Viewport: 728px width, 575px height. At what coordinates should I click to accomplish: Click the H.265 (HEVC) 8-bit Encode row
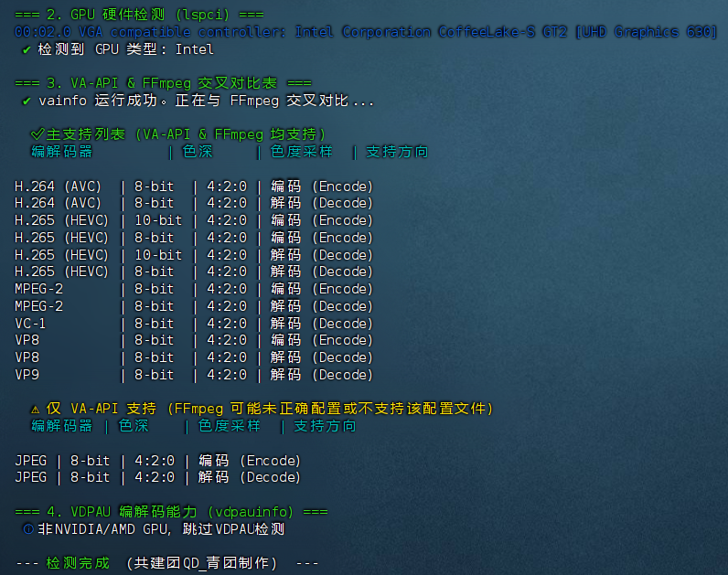point(194,237)
